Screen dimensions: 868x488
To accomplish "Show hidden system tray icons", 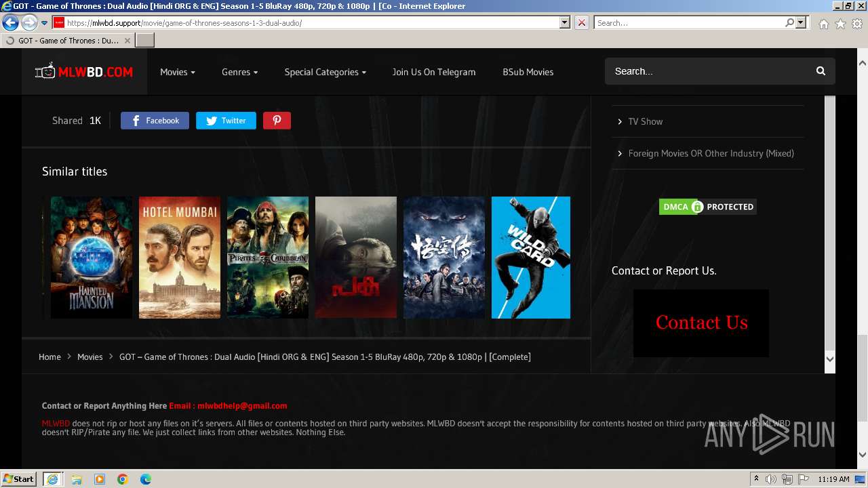I will (x=756, y=479).
